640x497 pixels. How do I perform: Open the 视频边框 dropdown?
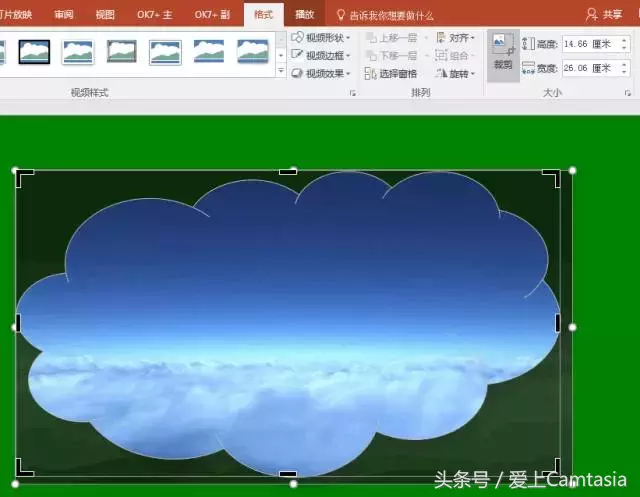(321, 55)
